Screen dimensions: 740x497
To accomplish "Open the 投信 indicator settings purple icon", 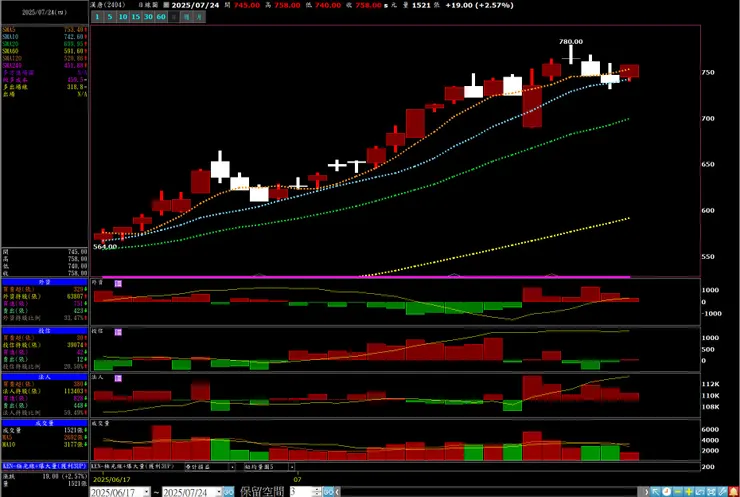I will click(x=118, y=332).
